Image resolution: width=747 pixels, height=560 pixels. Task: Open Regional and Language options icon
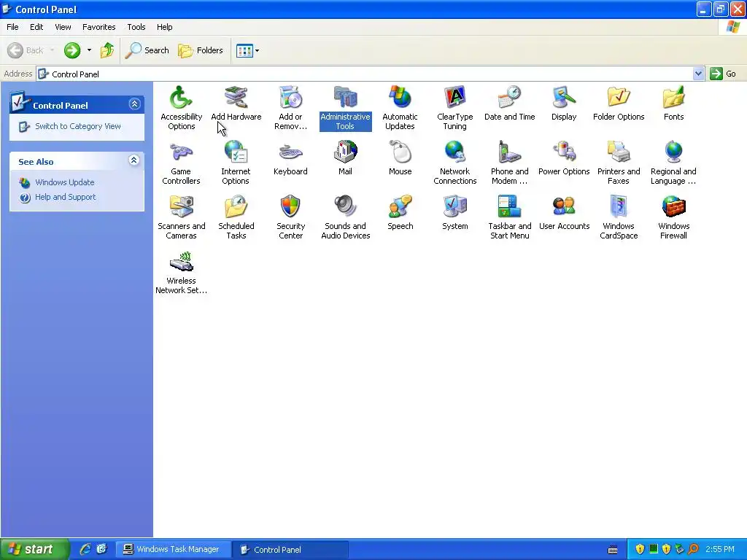click(673, 152)
